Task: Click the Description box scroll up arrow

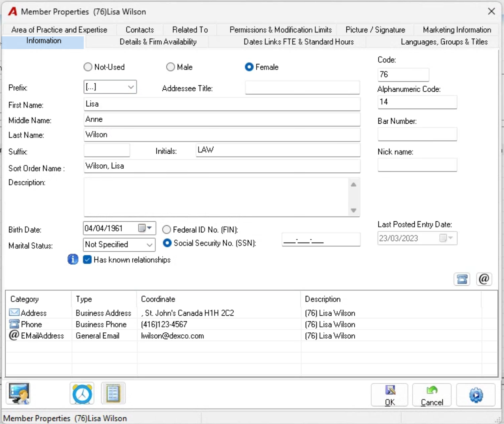Action: tap(354, 185)
